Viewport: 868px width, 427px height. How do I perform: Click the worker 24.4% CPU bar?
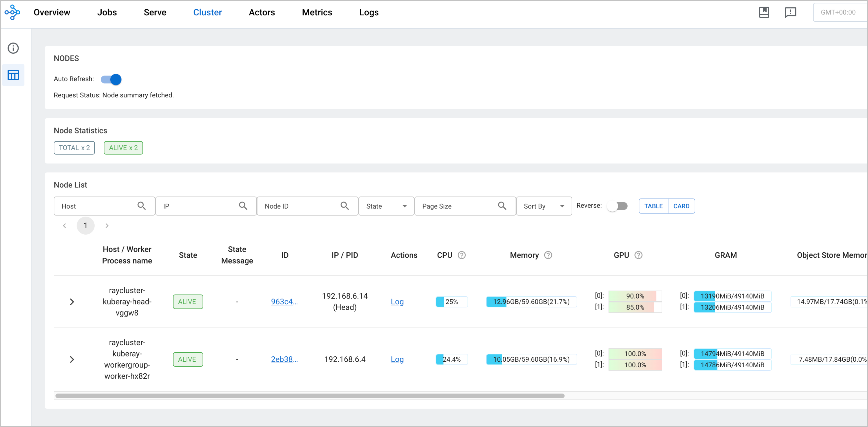click(x=452, y=359)
